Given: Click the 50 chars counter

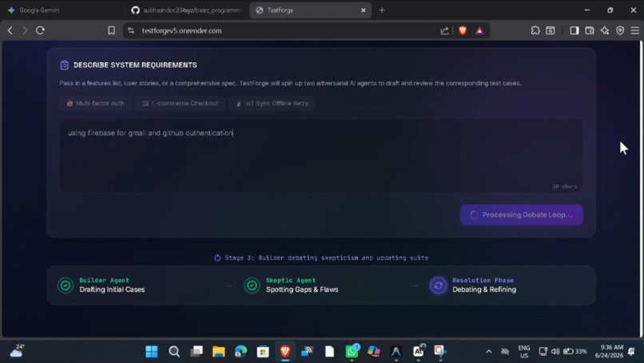Looking at the screenshot, I should pyautogui.click(x=564, y=186).
